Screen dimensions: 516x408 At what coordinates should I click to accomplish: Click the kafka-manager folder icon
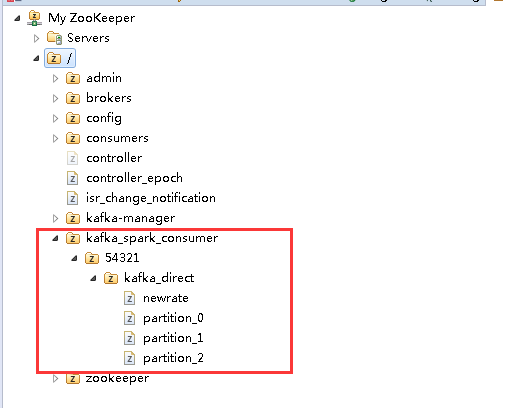73,218
